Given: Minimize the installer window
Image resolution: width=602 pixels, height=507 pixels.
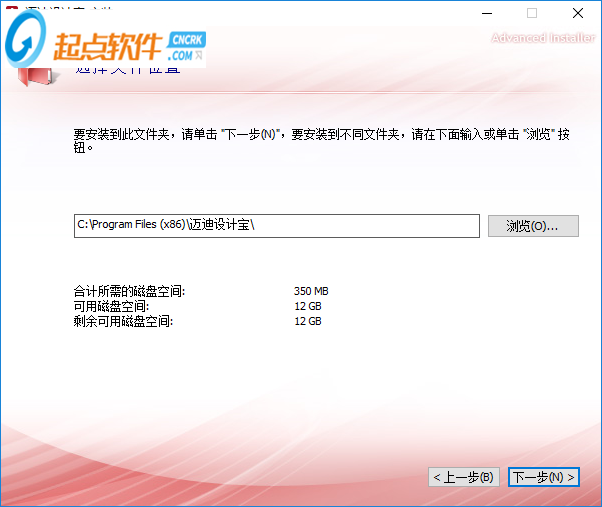Looking at the screenshot, I should [x=487, y=13].
